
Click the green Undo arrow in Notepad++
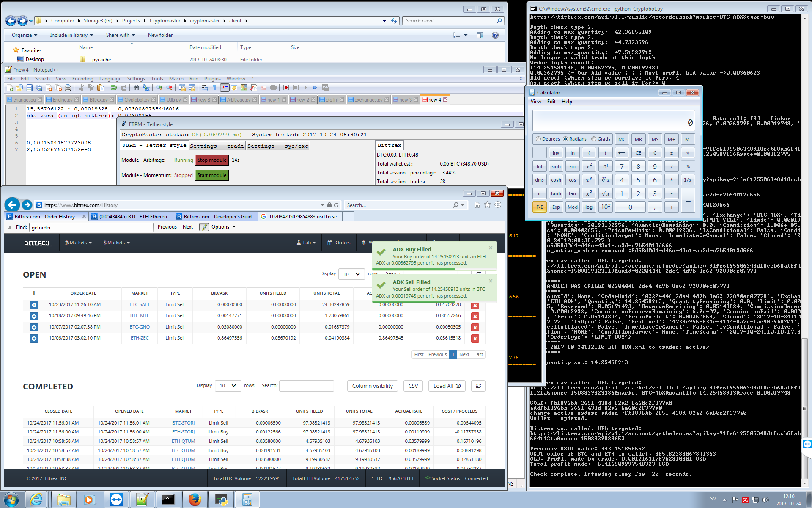(114, 88)
